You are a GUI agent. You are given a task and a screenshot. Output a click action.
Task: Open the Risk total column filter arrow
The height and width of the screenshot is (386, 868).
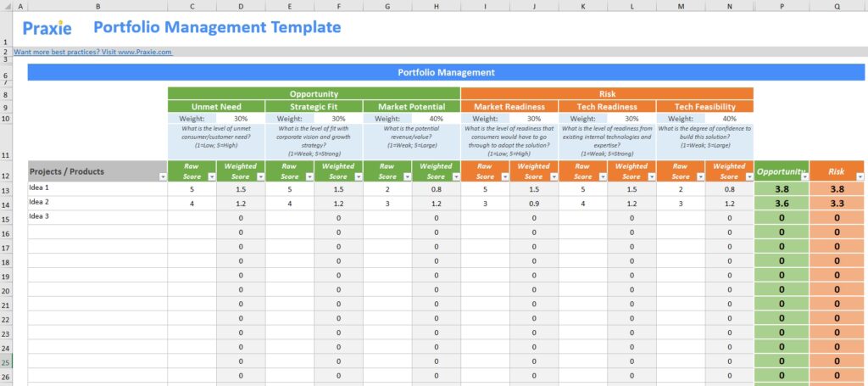tap(860, 176)
